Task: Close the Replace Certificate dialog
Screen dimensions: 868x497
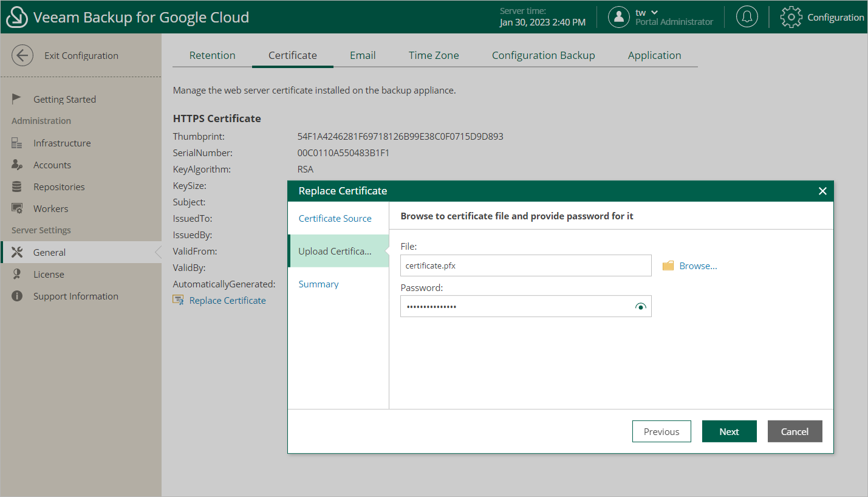Action: click(x=822, y=191)
